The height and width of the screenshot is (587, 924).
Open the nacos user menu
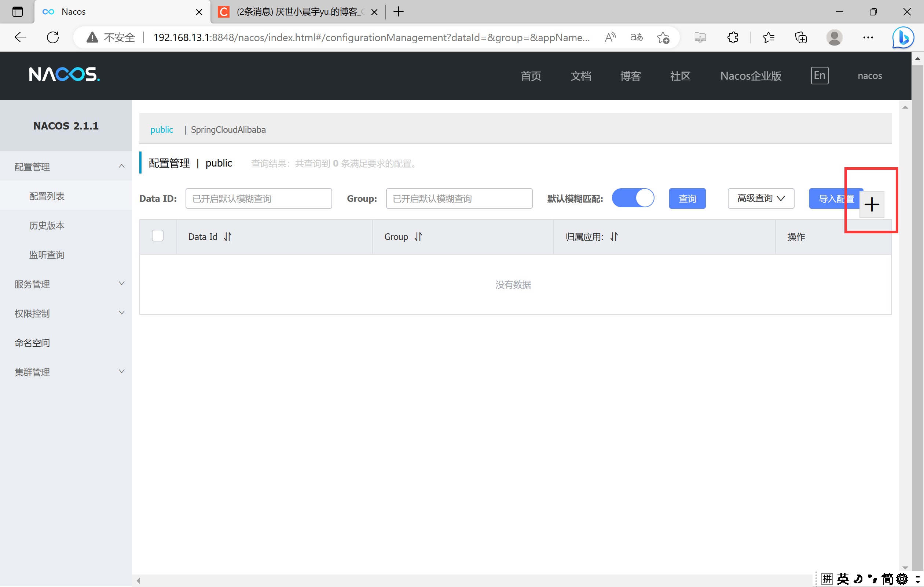(869, 76)
